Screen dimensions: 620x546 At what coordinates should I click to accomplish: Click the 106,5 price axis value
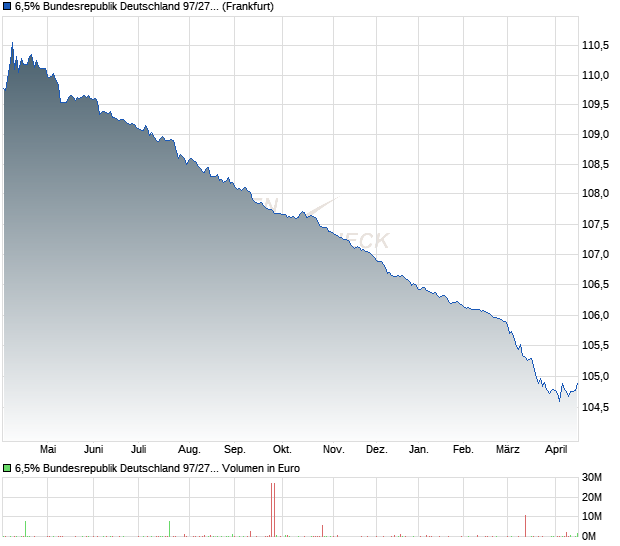click(595, 284)
